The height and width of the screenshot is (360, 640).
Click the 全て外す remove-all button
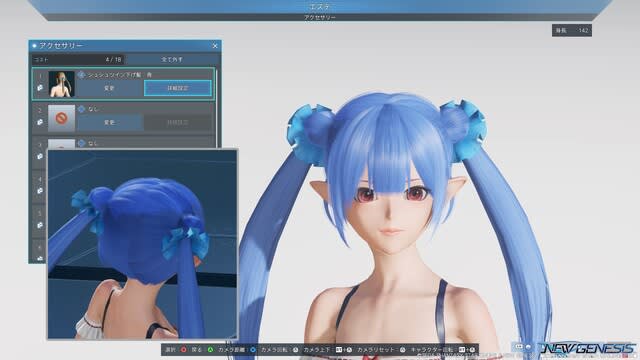(172, 60)
